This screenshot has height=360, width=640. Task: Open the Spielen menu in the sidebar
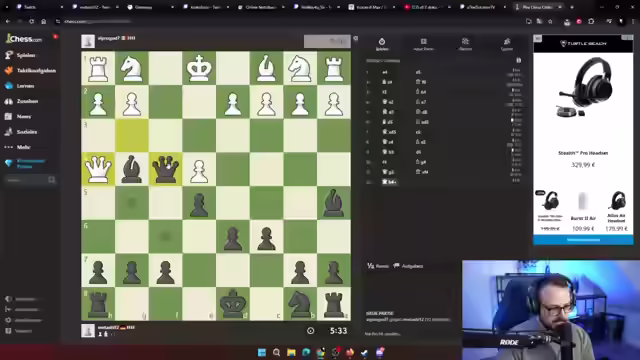click(20, 55)
